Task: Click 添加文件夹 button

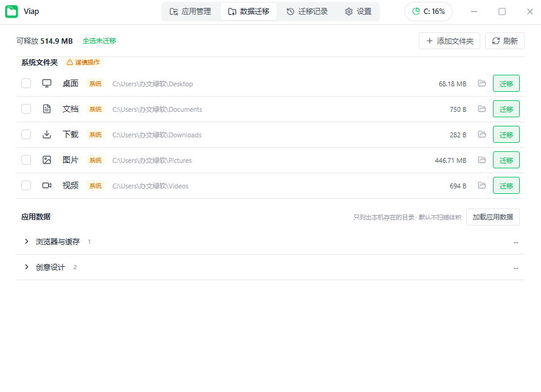Action: 450,41
